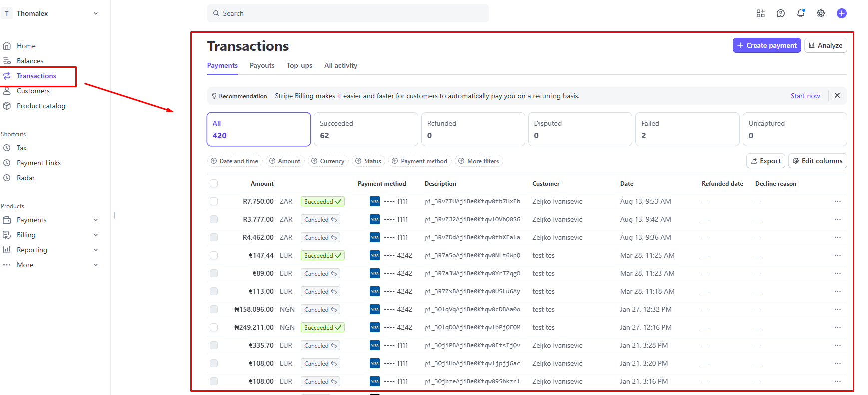Open payment pi_3RvZTUAjiBe0Ktqw0fb7HxFb
This screenshot has height=395, width=868.
click(472, 201)
